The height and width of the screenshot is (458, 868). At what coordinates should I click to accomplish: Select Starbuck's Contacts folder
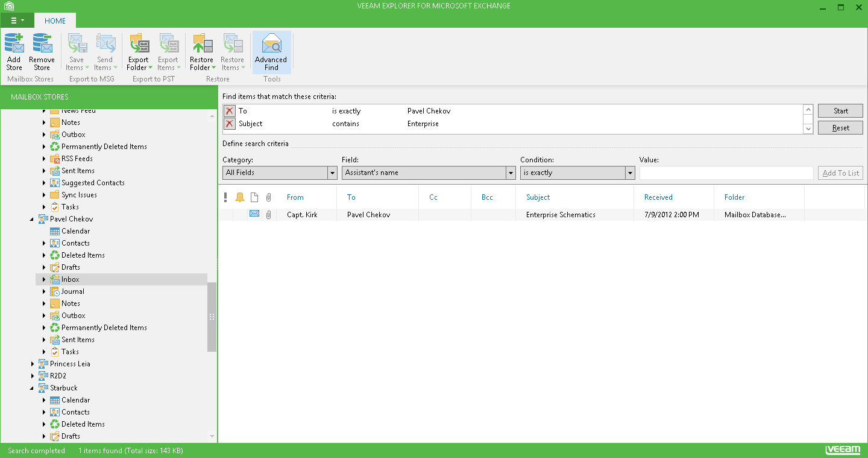(75, 412)
